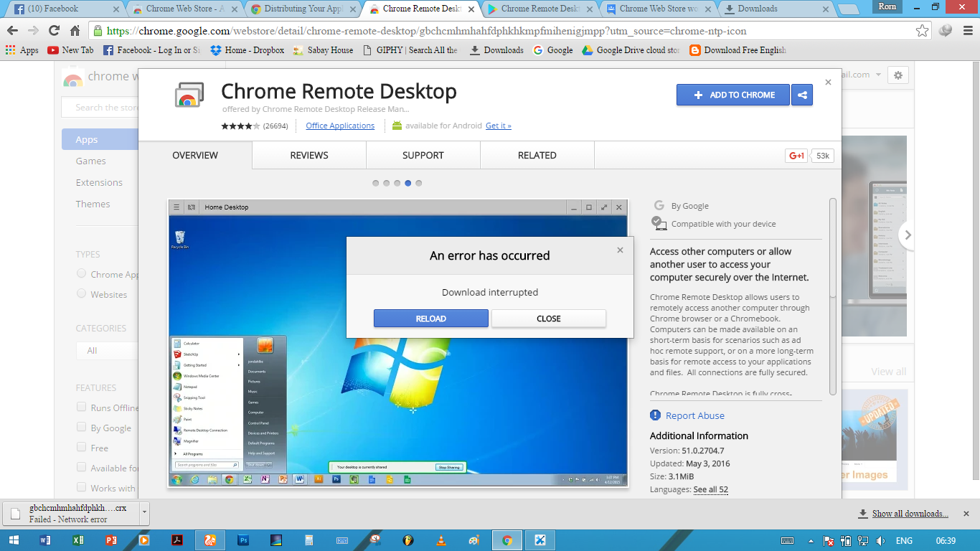The width and height of the screenshot is (980, 551).
Task: Open the See all 52 languages link
Action: (711, 489)
